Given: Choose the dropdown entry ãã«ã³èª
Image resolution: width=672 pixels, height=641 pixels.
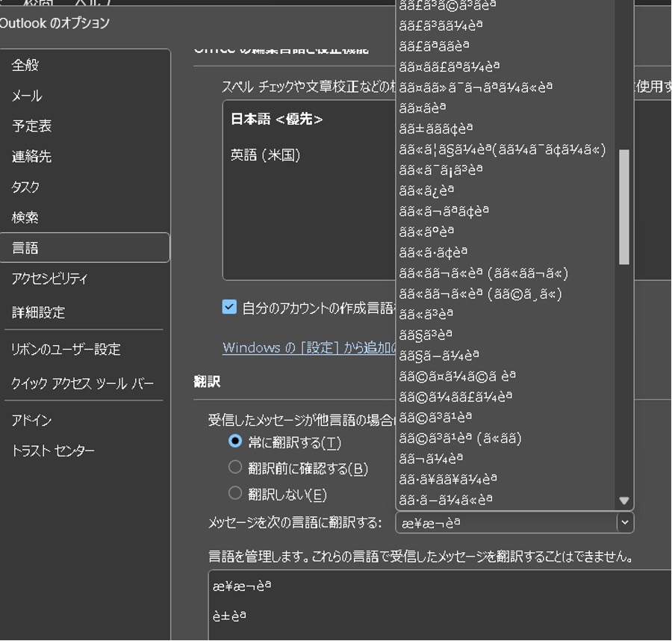Looking at the screenshot, I should click(426, 315).
